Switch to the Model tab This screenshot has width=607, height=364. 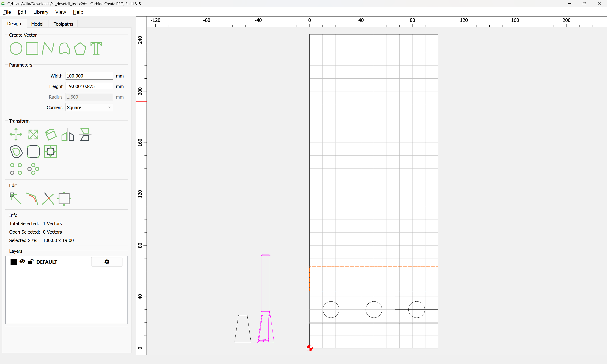[37, 24]
